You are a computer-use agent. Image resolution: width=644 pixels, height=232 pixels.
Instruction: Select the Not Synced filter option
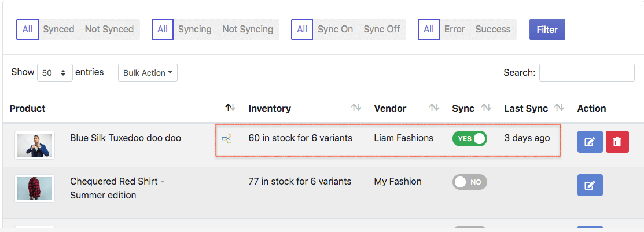click(109, 30)
